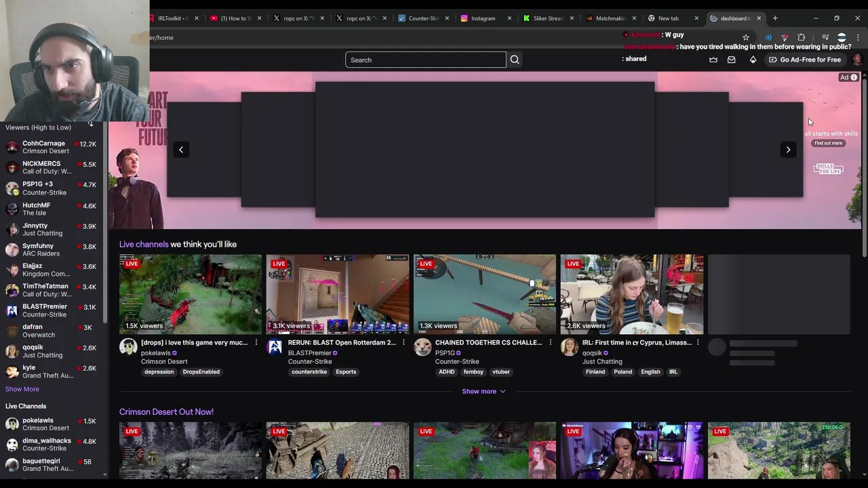Toggle the followed channels sort order icon

point(90,123)
